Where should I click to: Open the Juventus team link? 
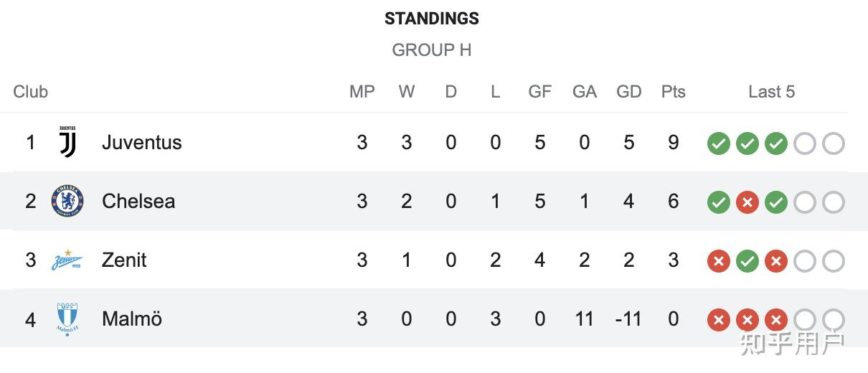click(141, 142)
